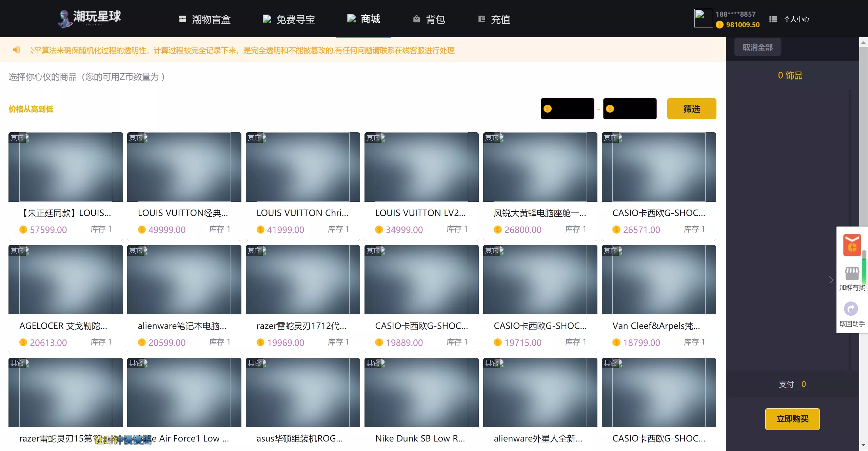Click the gold coin balance icon
Screen dimensions: 868x451
pos(719,25)
